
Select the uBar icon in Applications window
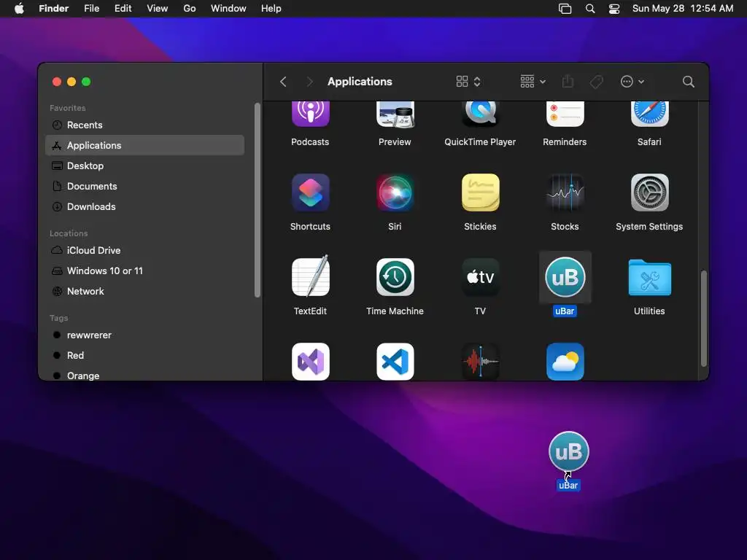tap(565, 277)
